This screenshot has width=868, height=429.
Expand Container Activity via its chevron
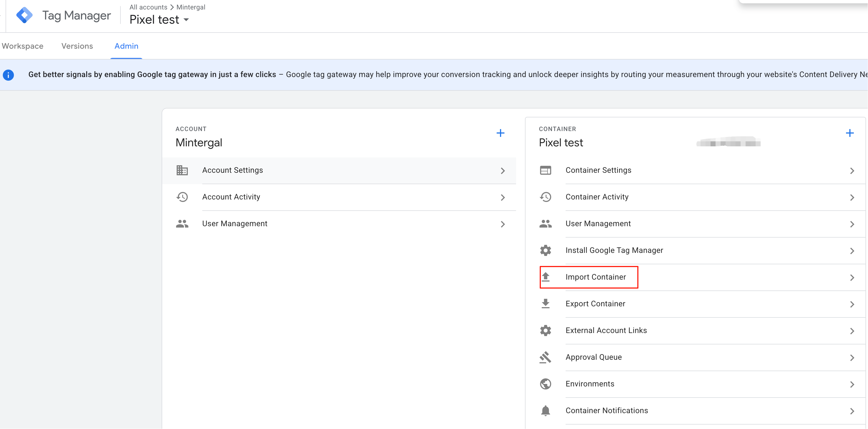(852, 198)
